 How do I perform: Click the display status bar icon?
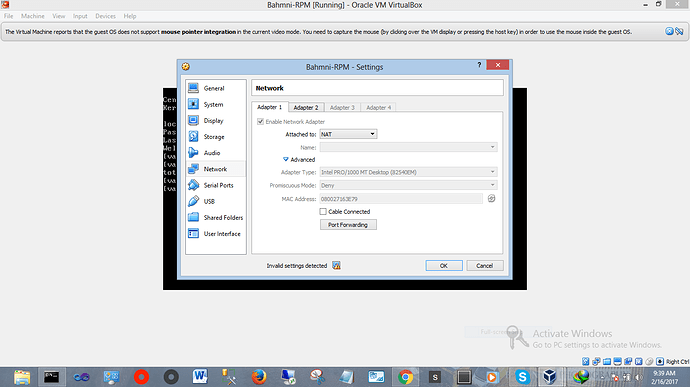(x=617, y=361)
